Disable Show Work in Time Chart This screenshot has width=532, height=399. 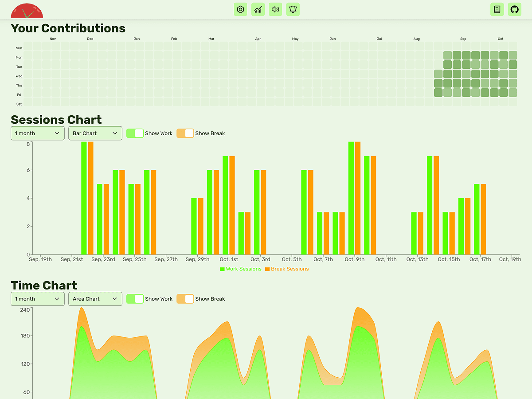click(135, 299)
